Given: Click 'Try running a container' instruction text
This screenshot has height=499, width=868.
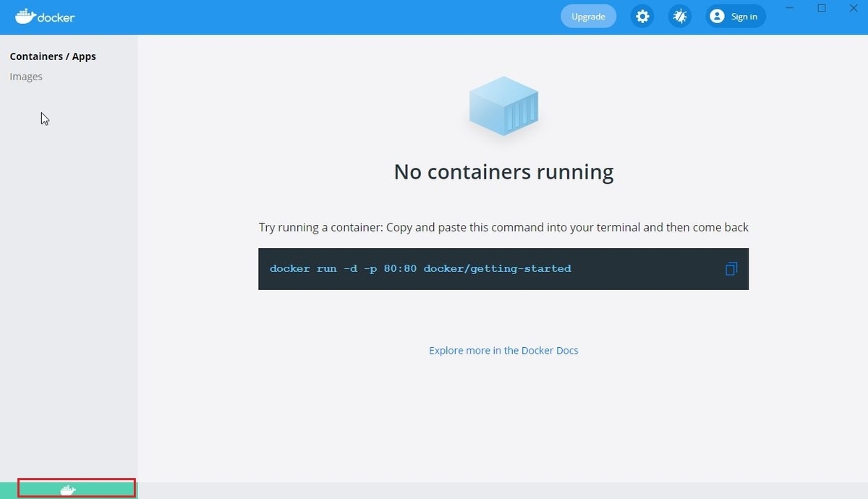Looking at the screenshot, I should coord(503,227).
